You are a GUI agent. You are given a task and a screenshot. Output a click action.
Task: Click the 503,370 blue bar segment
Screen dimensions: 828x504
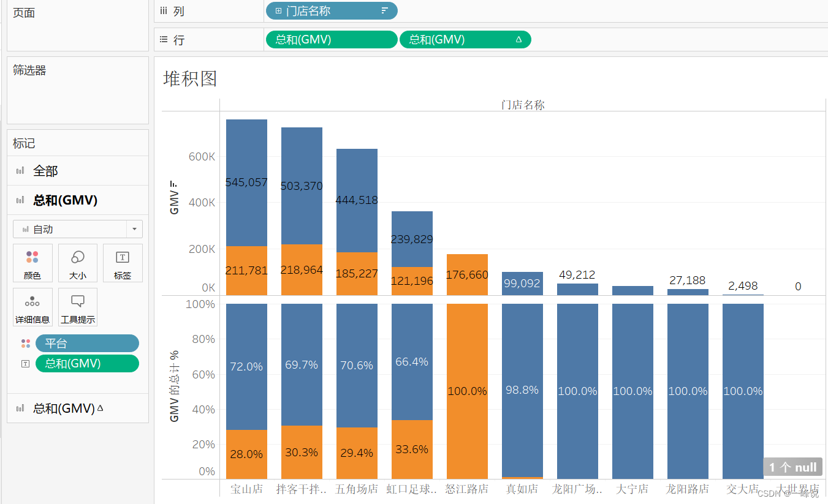[x=302, y=186]
